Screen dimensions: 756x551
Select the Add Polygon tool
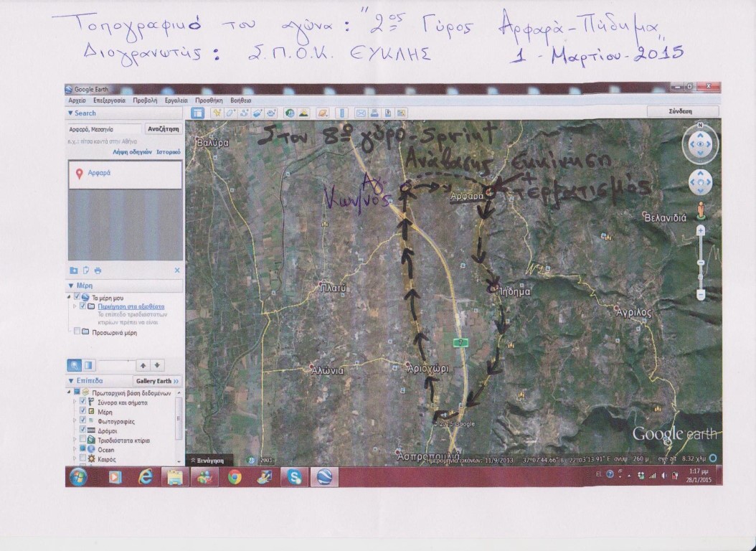(230, 113)
